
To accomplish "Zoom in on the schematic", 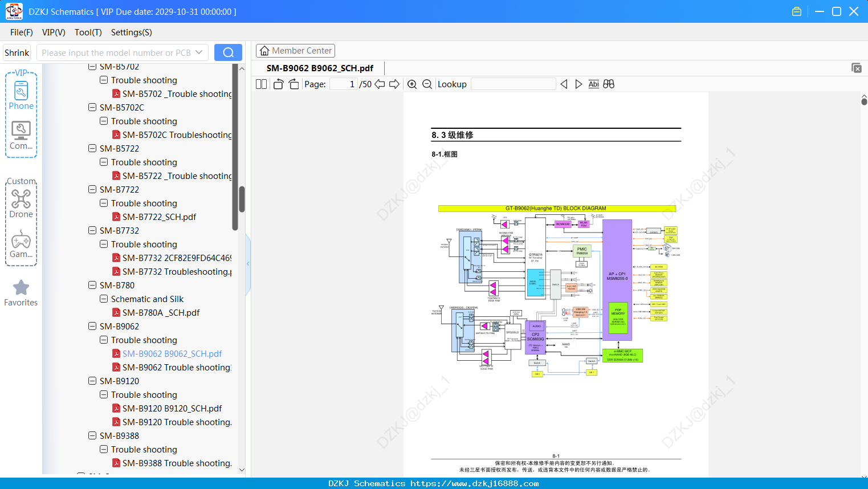I will pyautogui.click(x=412, y=84).
